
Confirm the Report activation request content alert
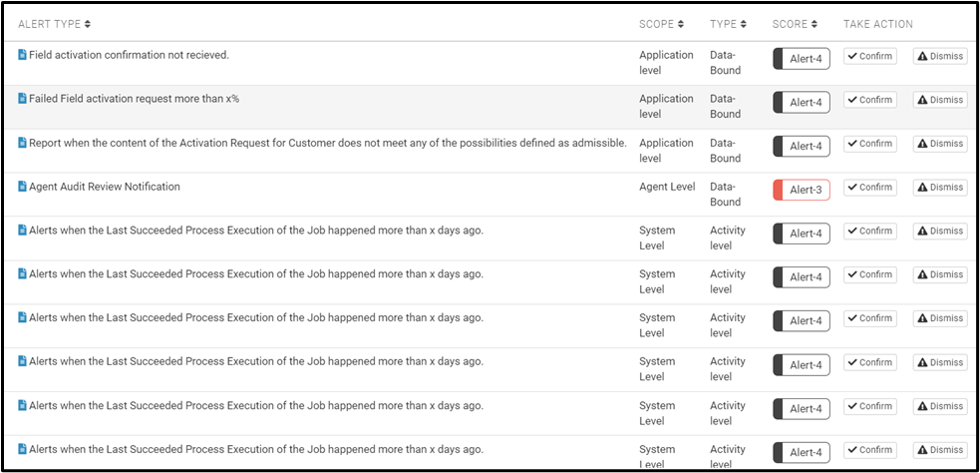(x=870, y=144)
